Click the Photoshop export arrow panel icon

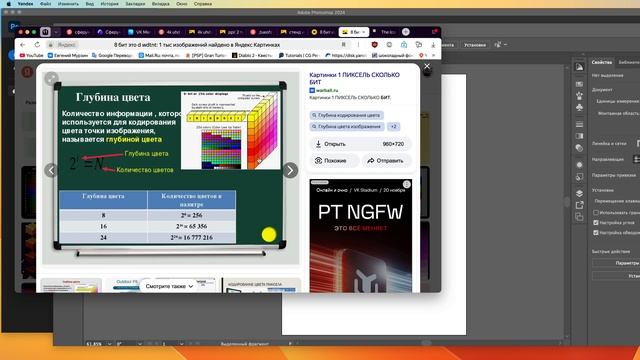click(579, 205)
